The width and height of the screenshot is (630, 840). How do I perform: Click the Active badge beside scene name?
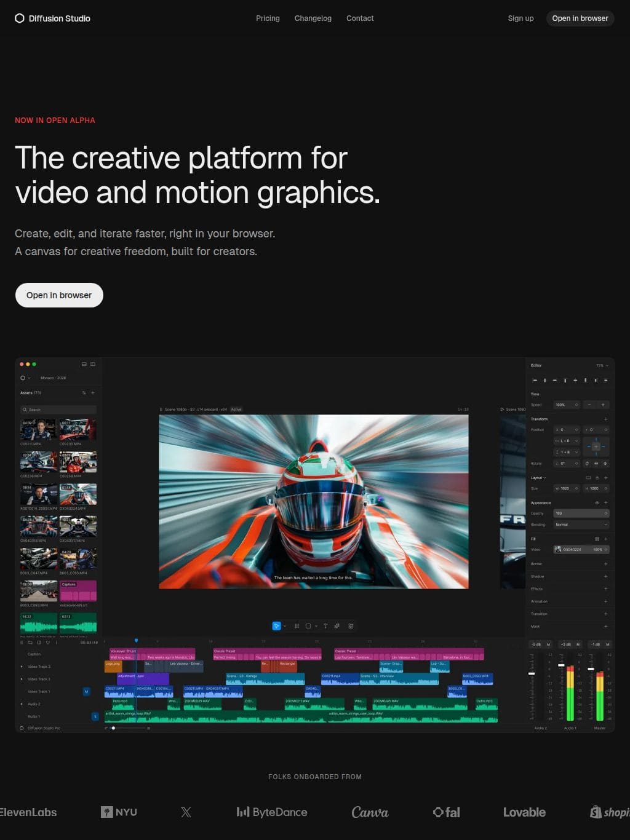coord(236,409)
